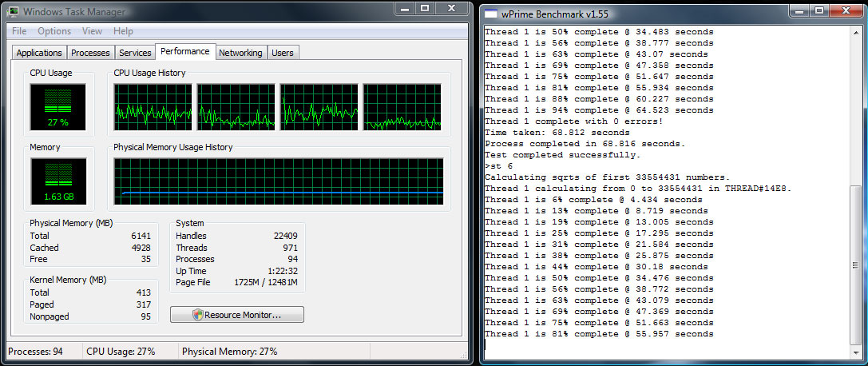Click the Up Time value 1:22:32

(x=283, y=271)
